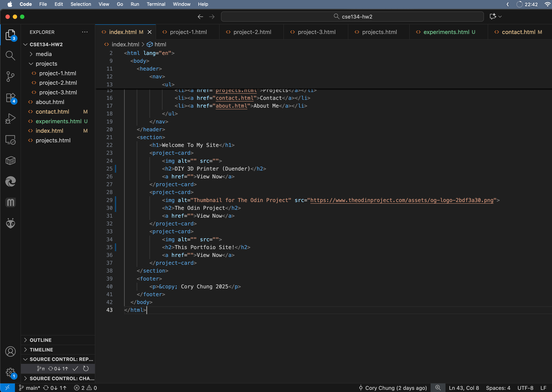Open the Source Control view
Viewport: 552px width, 392px height.
(10, 77)
